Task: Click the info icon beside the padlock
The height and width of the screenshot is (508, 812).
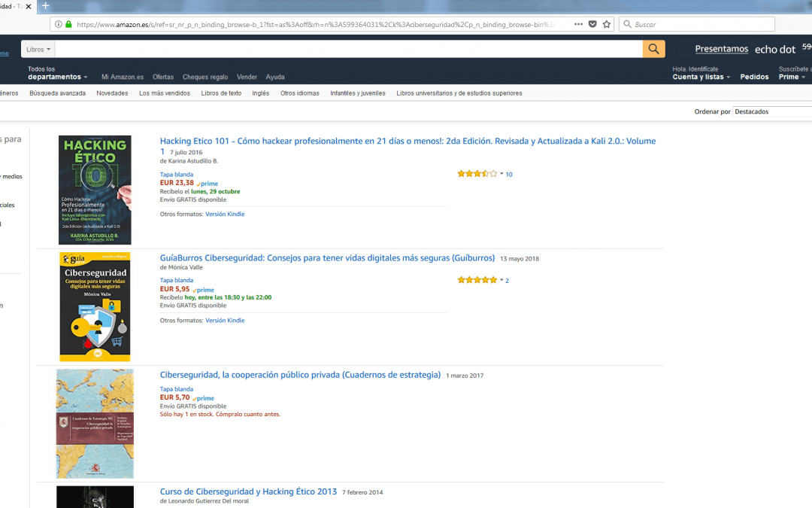Action: click(59, 24)
